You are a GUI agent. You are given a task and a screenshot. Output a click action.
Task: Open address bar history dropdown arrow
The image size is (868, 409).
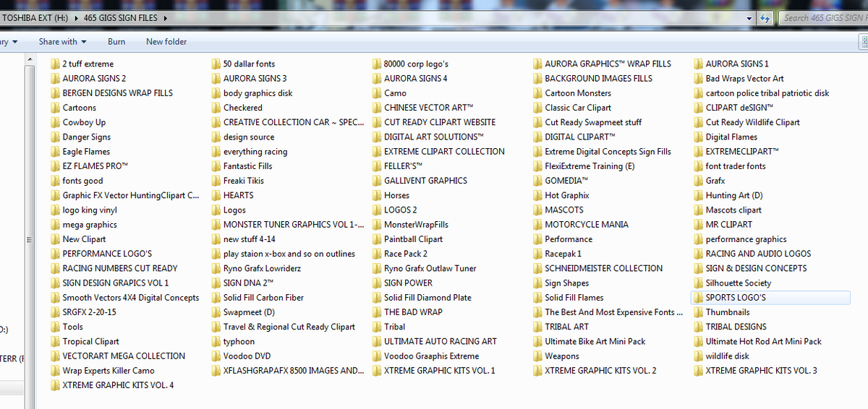tap(749, 18)
